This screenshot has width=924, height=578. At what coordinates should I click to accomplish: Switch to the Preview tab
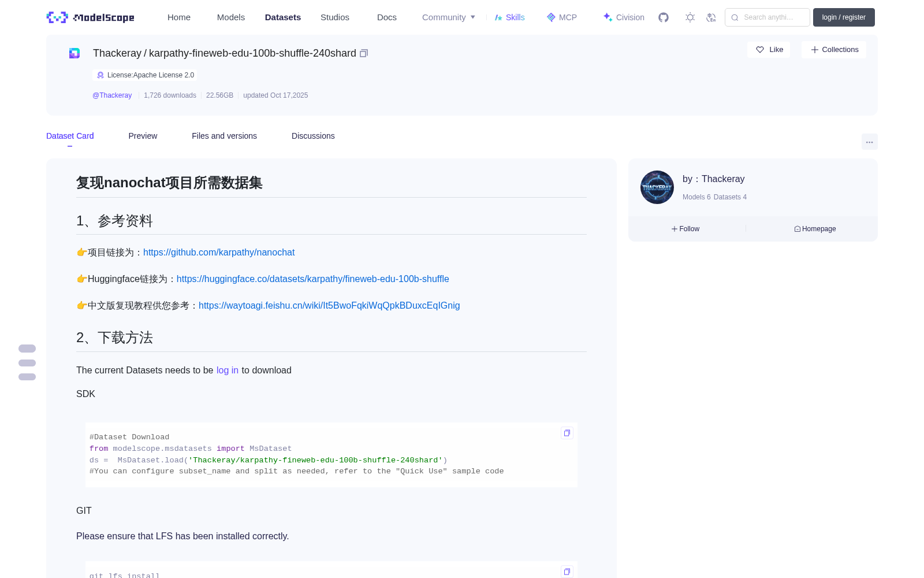click(x=143, y=136)
